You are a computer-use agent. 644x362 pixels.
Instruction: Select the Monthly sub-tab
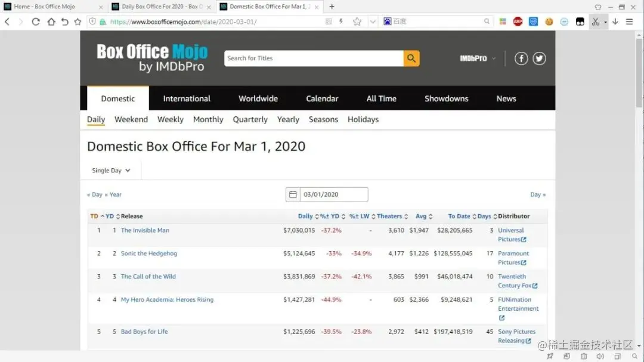pyautogui.click(x=208, y=119)
